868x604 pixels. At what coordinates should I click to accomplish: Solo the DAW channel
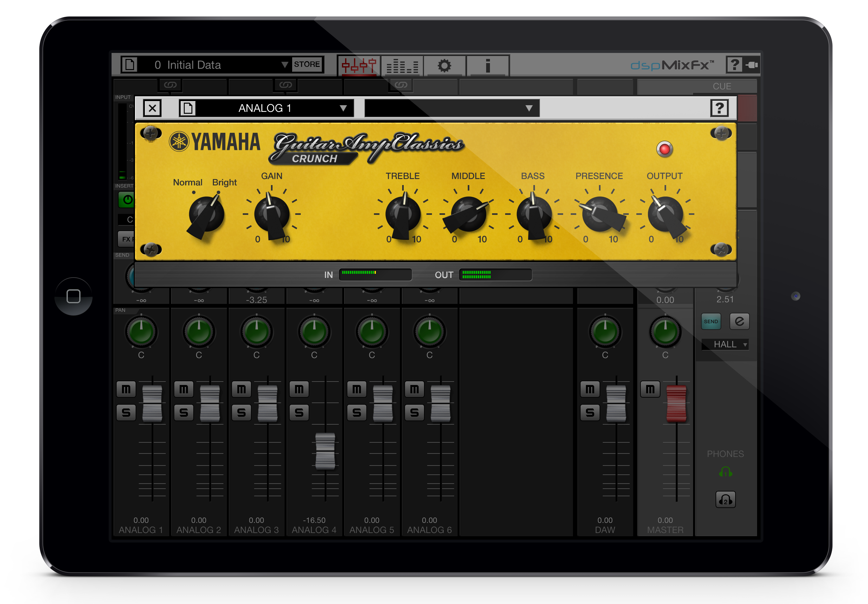tap(590, 412)
